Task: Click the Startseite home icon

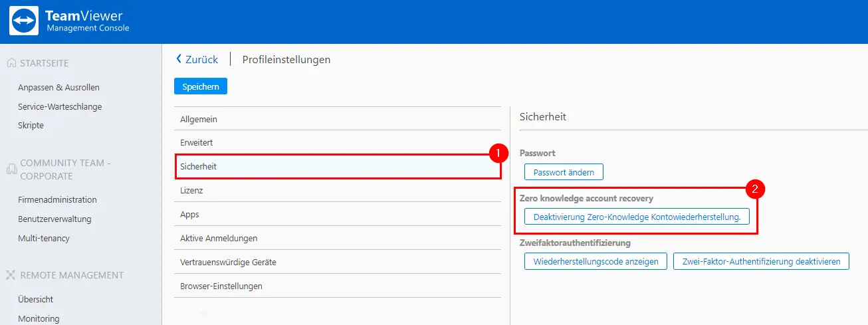Action: [x=11, y=63]
